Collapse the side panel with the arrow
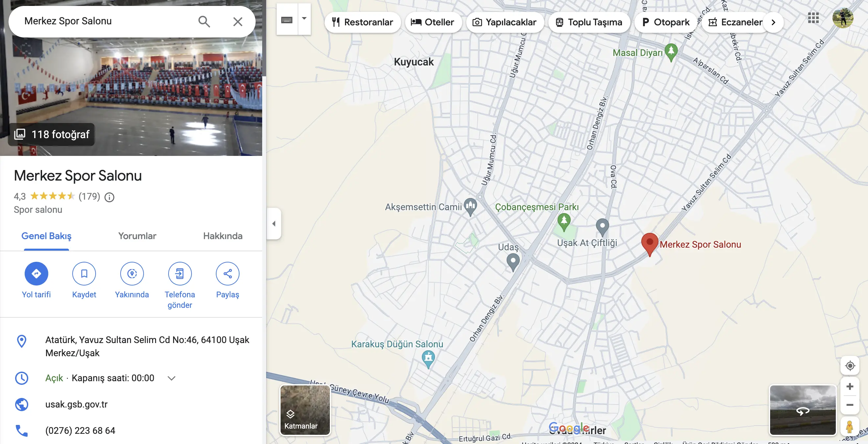 [274, 224]
